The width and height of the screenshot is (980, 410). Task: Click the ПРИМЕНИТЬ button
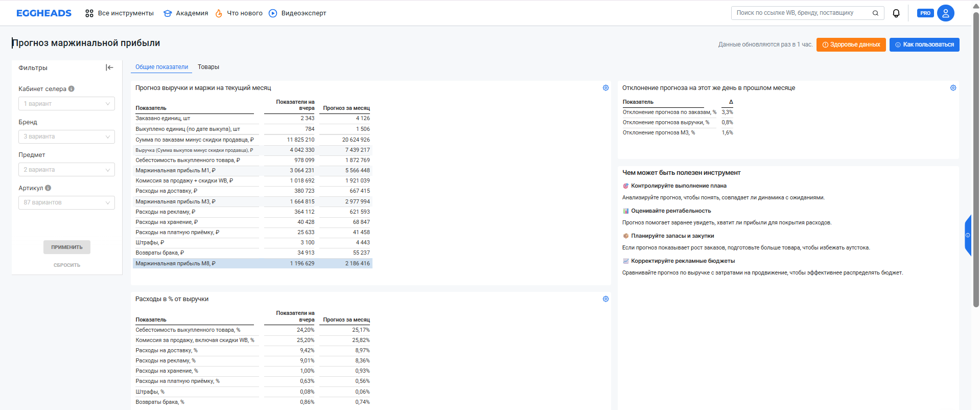coord(67,247)
